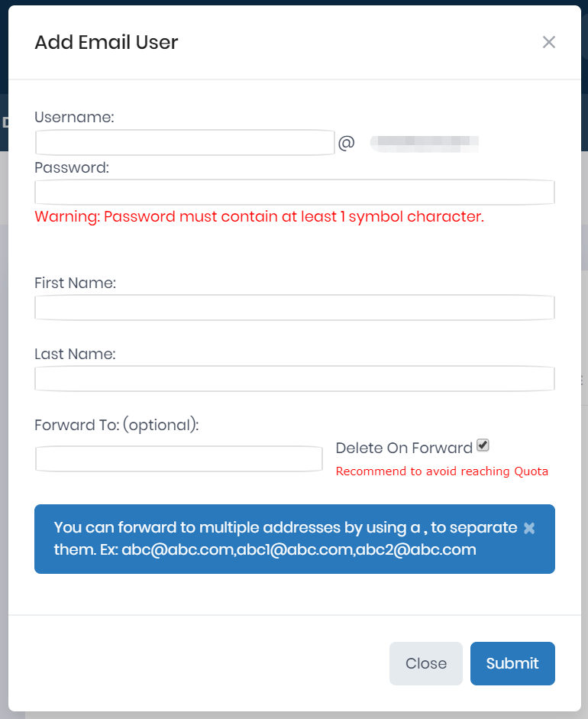
Task: Dismiss the blue forwarding tip alert
Action: 530,528
